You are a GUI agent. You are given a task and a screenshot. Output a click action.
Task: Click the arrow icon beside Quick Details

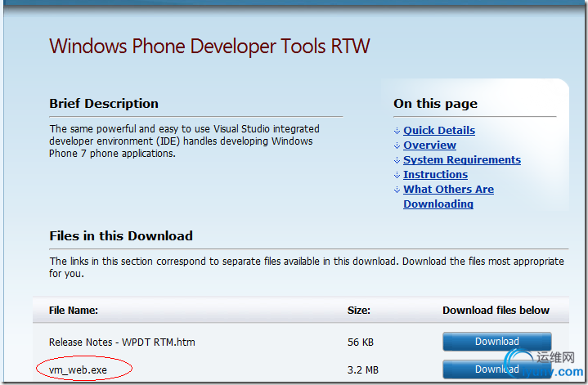click(397, 131)
